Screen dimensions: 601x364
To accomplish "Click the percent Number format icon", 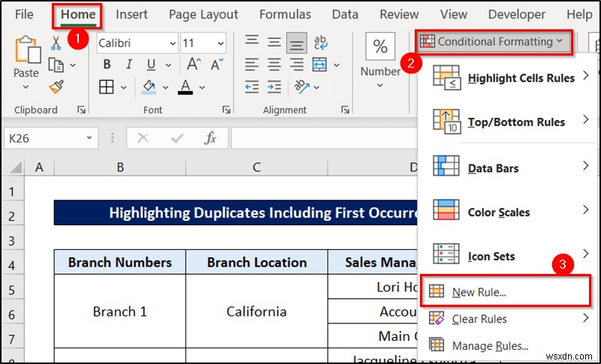I will coord(380,47).
